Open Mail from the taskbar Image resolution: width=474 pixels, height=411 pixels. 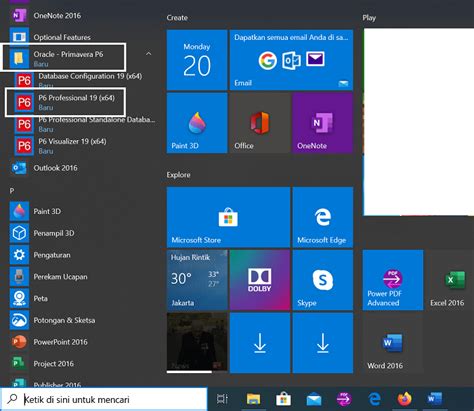314,399
